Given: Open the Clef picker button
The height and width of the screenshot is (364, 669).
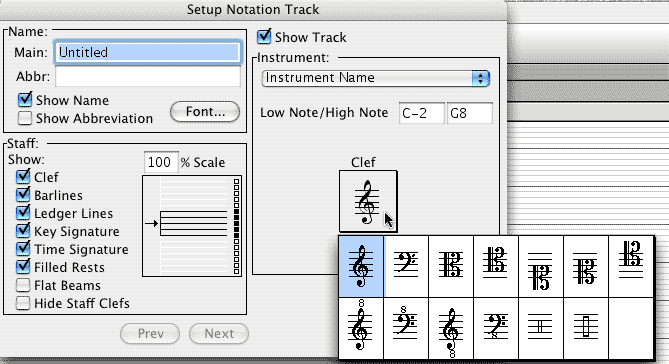Looking at the screenshot, I should coord(368,201).
